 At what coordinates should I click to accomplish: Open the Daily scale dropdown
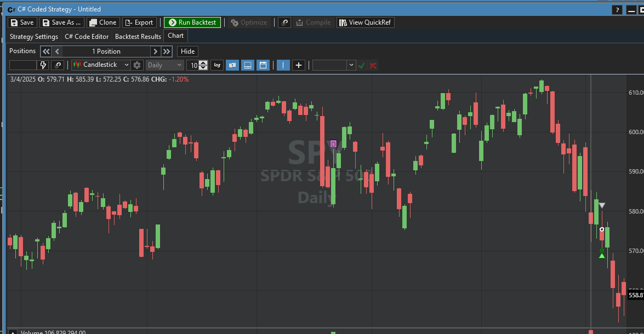[x=164, y=65]
